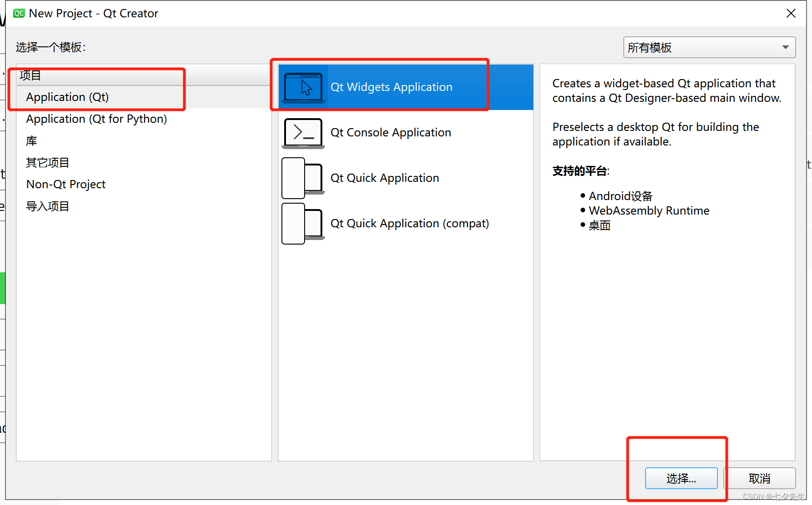Viewport: 812px width, 505px height.
Task: Select the 库 project category
Action: click(x=31, y=141)
